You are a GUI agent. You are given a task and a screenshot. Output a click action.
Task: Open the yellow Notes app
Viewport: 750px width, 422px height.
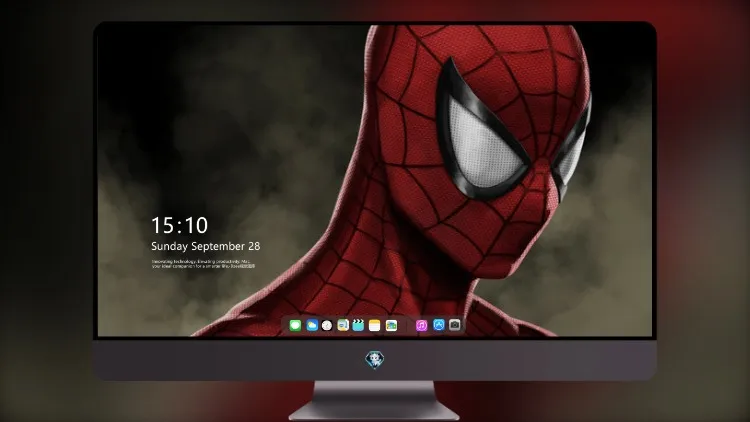[375, 325]
